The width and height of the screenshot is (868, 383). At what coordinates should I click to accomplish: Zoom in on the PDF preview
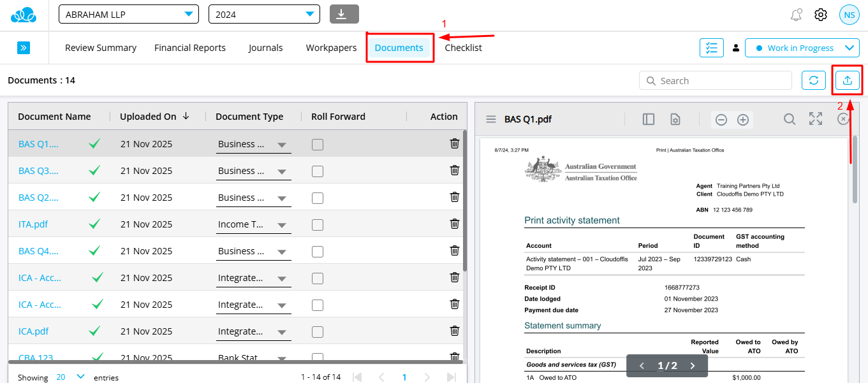coord(743,120)
